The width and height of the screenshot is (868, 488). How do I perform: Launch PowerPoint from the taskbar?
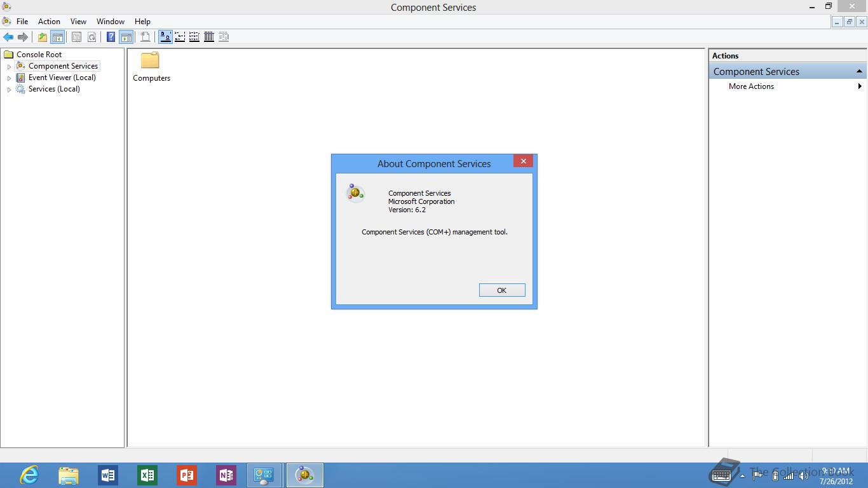(187, 475)
